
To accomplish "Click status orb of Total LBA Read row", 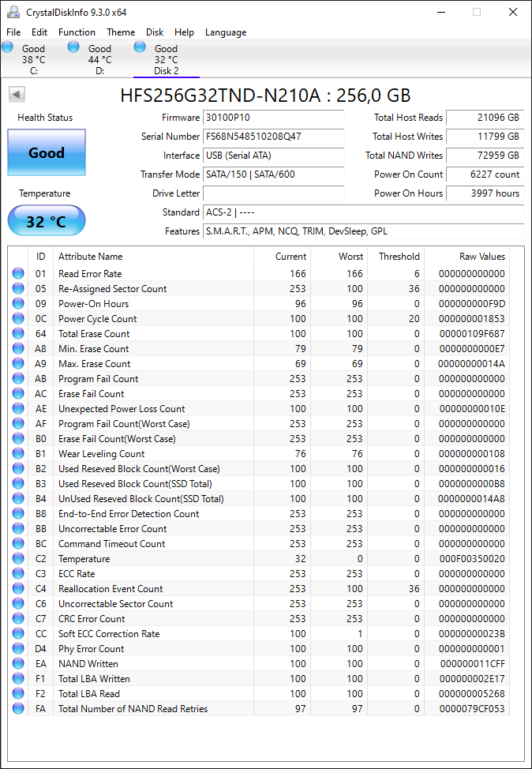I will click(18, 694).
